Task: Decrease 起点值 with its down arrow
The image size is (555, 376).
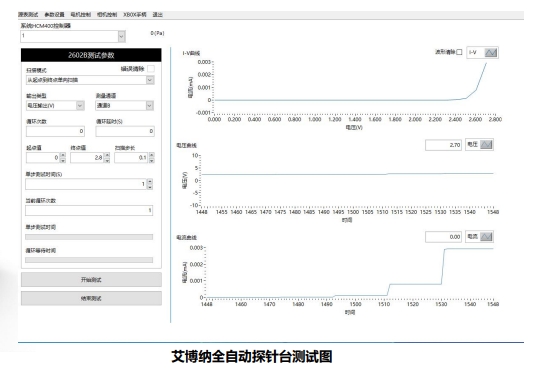Action: (63, 160)
